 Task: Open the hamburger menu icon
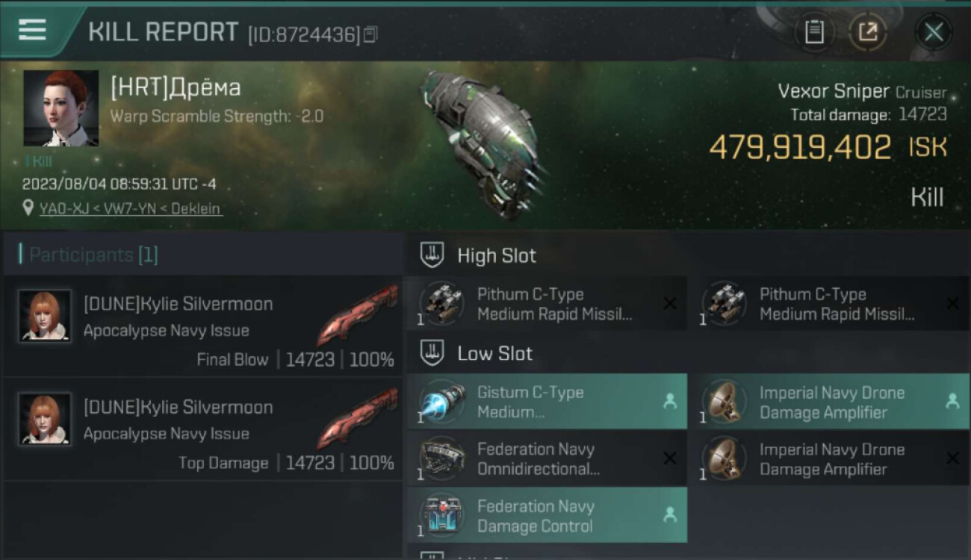pos(32,31)
